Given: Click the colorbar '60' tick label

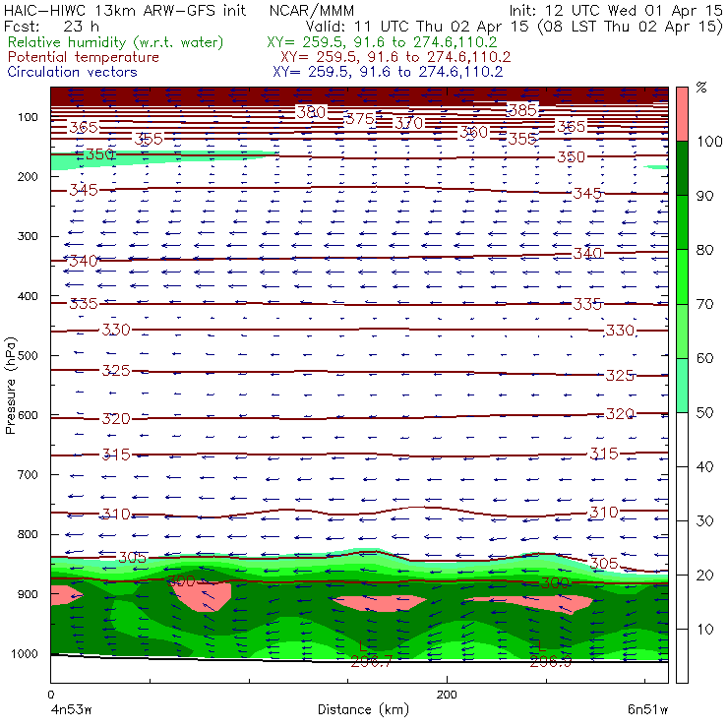Looking at the screenshot, I should point(704,358).
